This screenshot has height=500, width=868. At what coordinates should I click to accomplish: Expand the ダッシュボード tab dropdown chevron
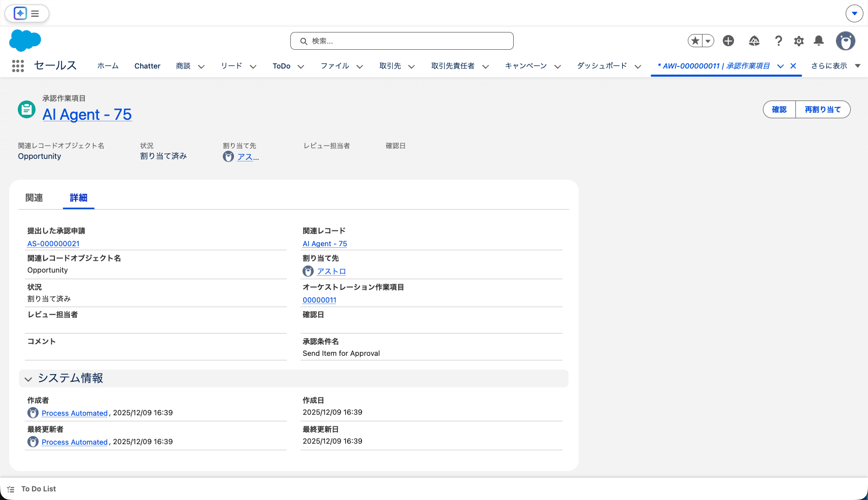pos(638,66)
